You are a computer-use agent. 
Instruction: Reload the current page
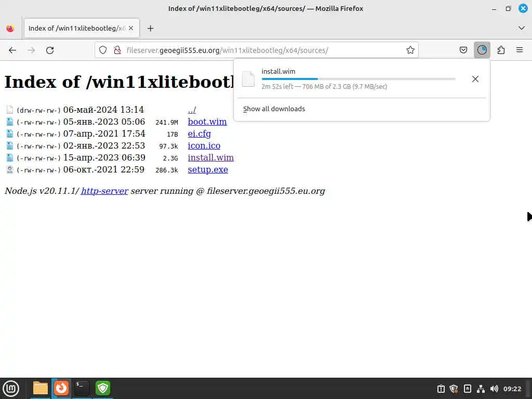point(50,50)
